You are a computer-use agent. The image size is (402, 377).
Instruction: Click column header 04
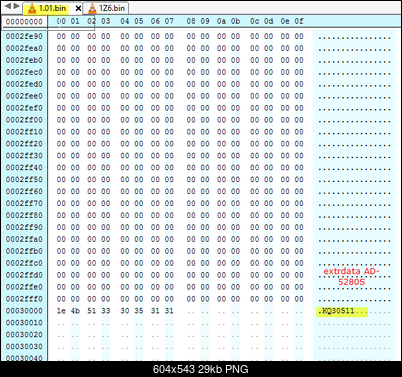tap(125, 21)
